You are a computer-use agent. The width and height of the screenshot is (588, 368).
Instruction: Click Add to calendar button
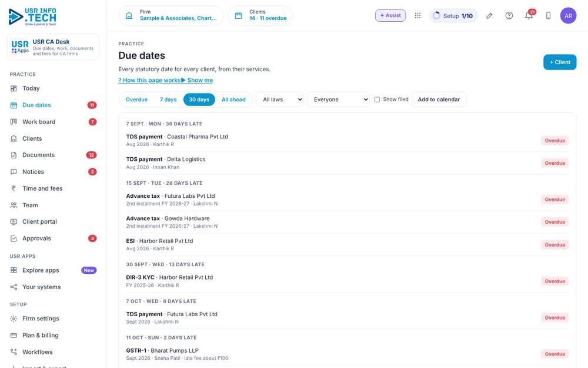point(439,100)
